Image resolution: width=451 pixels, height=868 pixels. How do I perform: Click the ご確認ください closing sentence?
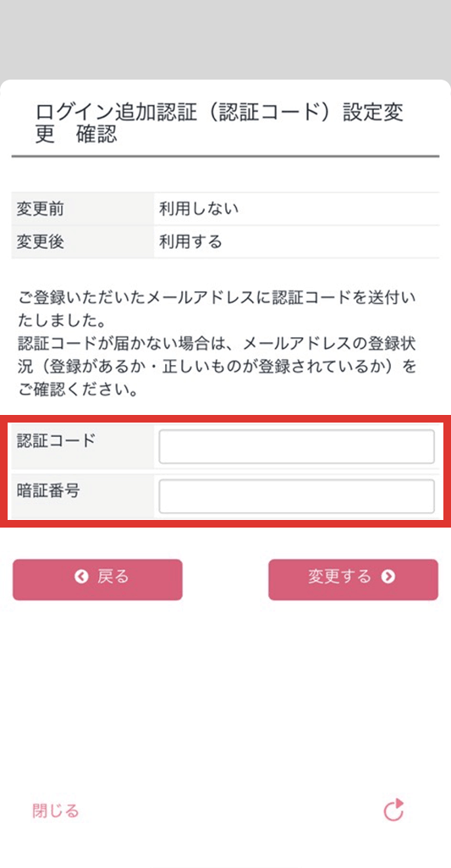[x=78, y=390]
